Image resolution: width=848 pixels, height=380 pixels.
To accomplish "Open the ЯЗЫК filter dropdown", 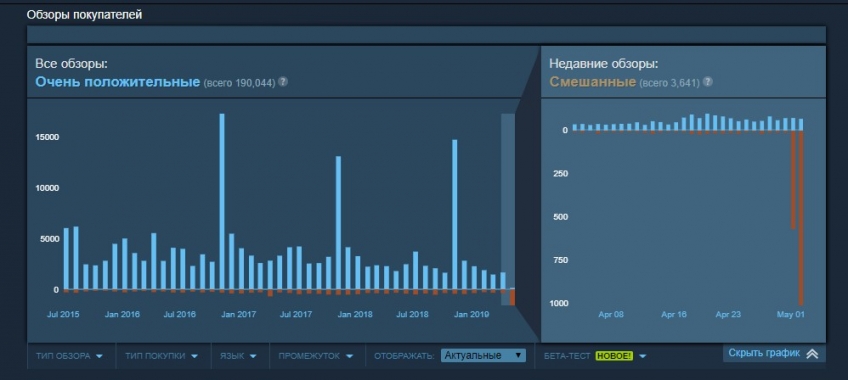I will (x=237, y=356).
